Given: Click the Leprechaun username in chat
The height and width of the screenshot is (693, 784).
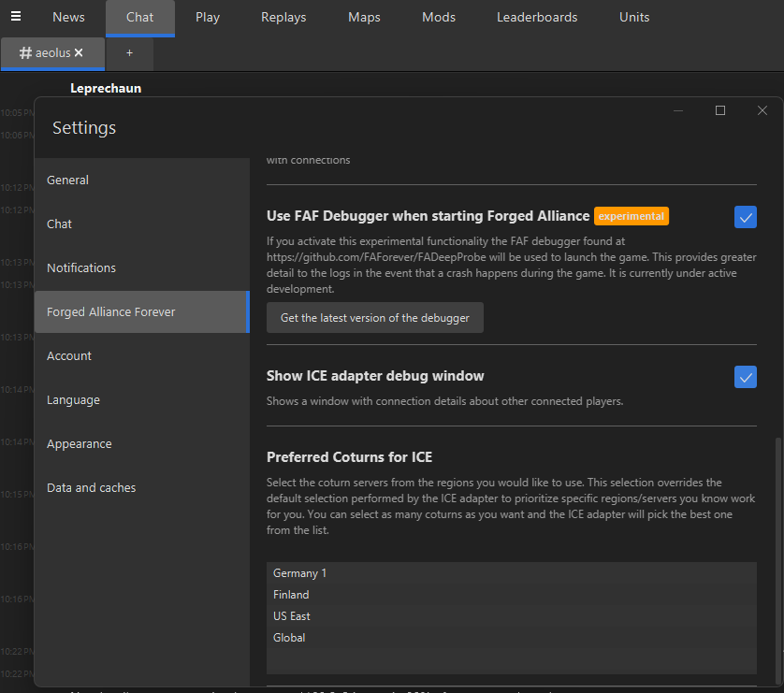Looking at the screenshot, I should point(106,89).
